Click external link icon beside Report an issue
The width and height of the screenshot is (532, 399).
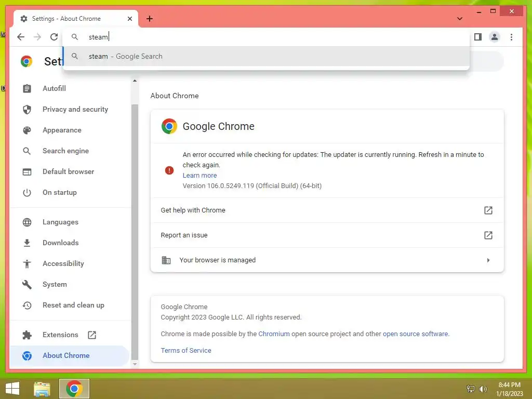click(488, 235)
